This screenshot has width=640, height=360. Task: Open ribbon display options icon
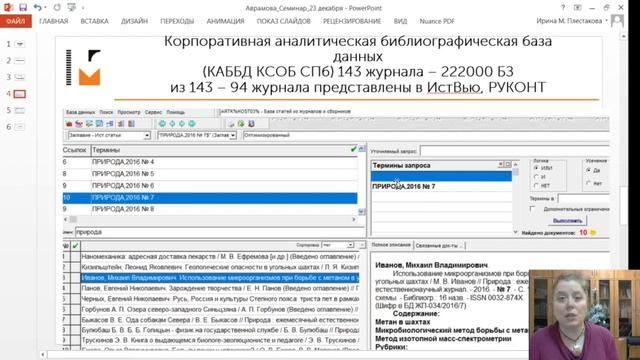click(x=578, y=7)
